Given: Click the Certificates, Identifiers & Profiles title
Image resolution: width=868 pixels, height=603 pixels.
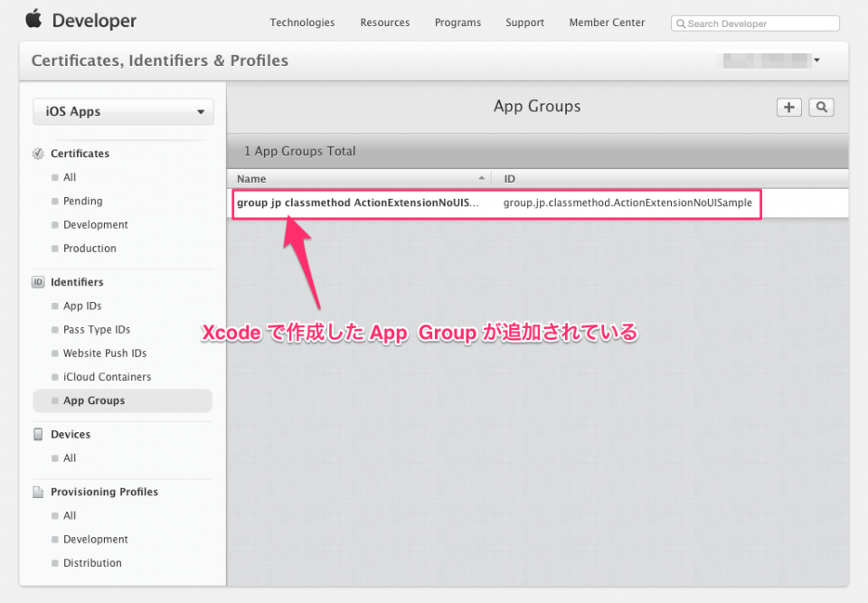Looking at the screenshot, I should (159, 61).
